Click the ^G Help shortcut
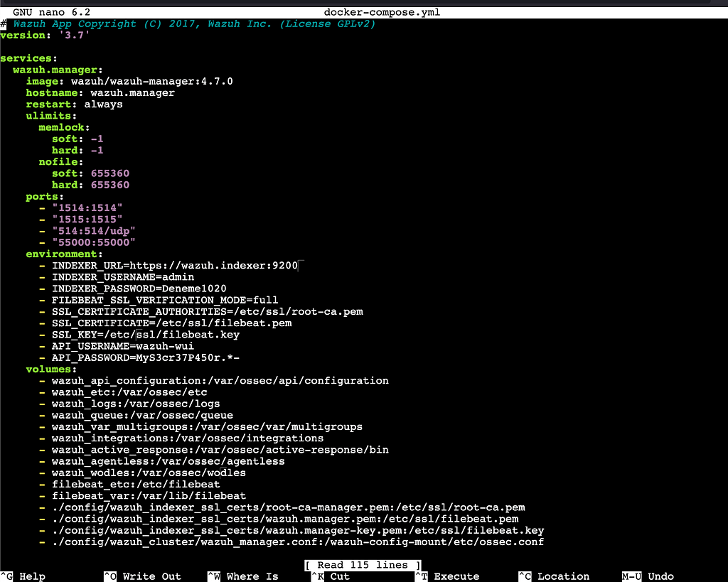 click(x=23, y=576)
